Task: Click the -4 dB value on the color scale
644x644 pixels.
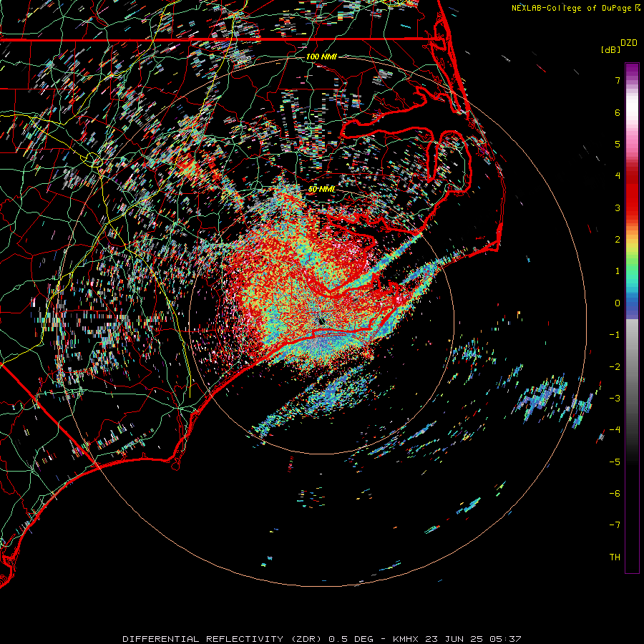Action: (x=615, y=430)
